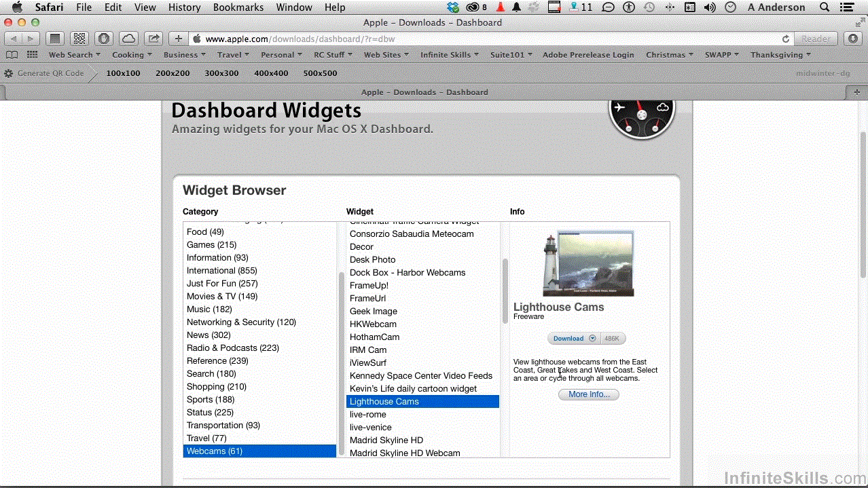This screenshot has width=868, height=488.
Task: Choose the 500x500 QR size
Action: [320, 73]
